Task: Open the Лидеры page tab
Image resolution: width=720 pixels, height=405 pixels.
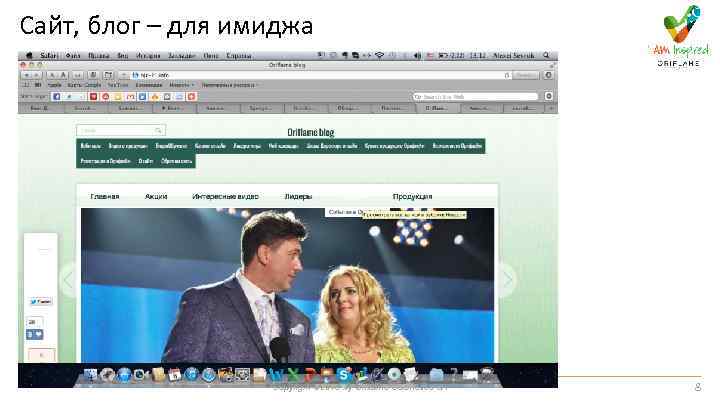Action: coord(298,197)
